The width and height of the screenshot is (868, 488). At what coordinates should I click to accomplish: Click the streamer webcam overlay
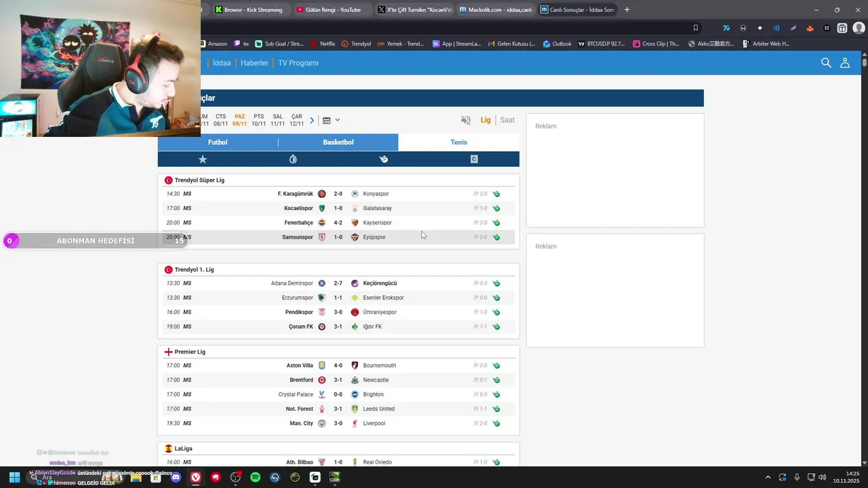pyautogui.click(x=100, y=68)
